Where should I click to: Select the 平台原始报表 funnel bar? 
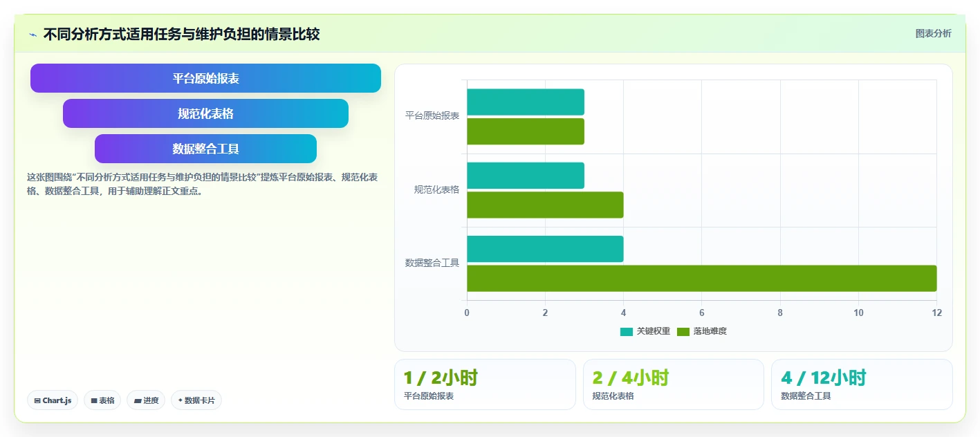(205, 78)
